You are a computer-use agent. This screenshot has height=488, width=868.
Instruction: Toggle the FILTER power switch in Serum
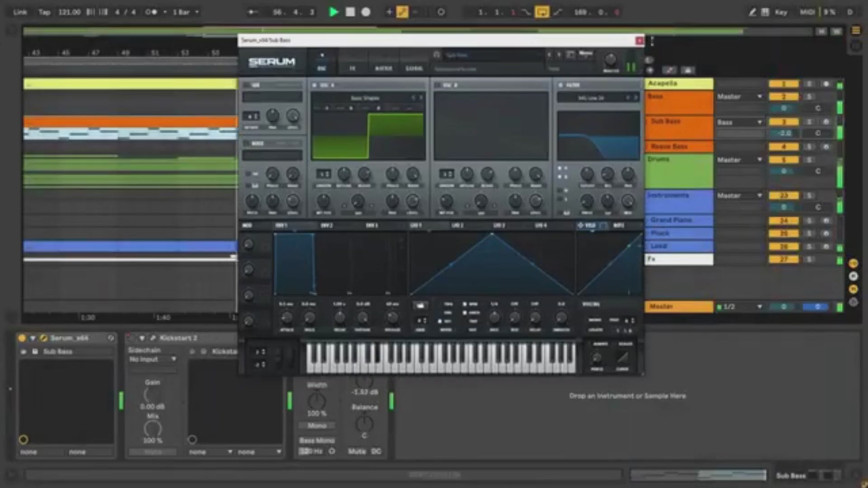(561, 85)
